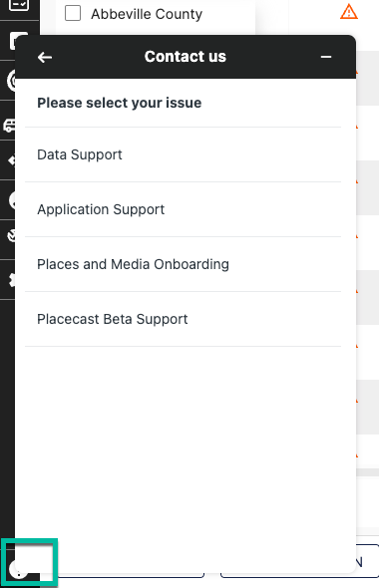The width and height of the screenshot is (379, 588).
Task: Click the diamond directions sidebar icon
Action: click(12, 160)
